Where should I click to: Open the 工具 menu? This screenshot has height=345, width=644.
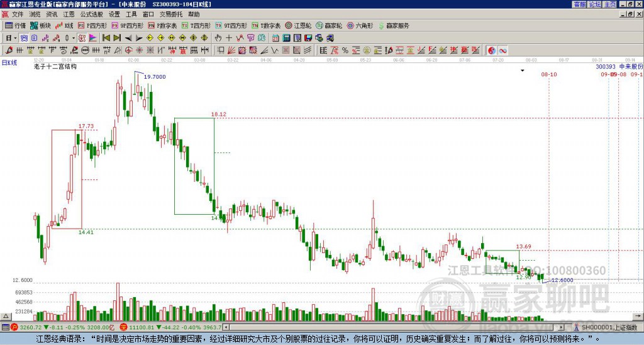(131, 14)
